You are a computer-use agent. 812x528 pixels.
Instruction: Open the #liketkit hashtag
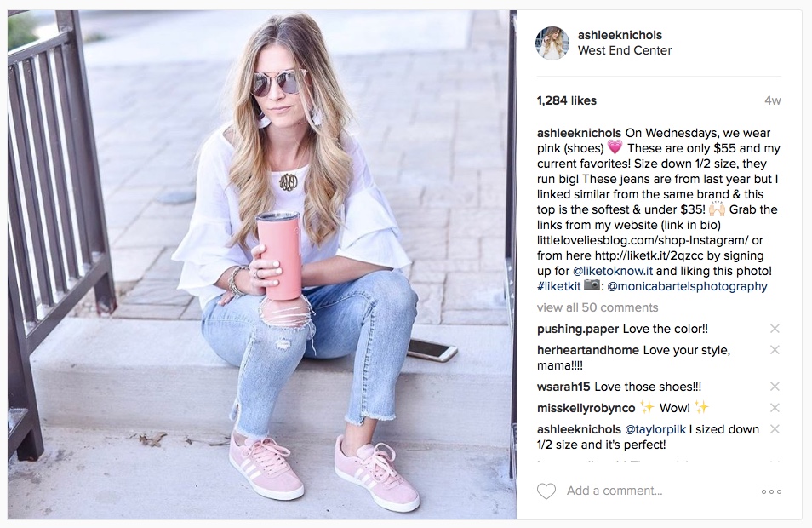tap(558, 286)
